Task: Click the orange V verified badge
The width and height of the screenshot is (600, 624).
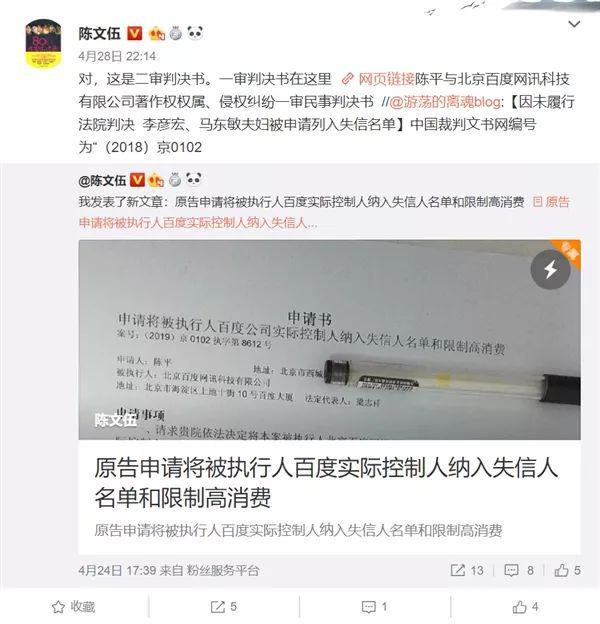Action: tap(134, 33)
